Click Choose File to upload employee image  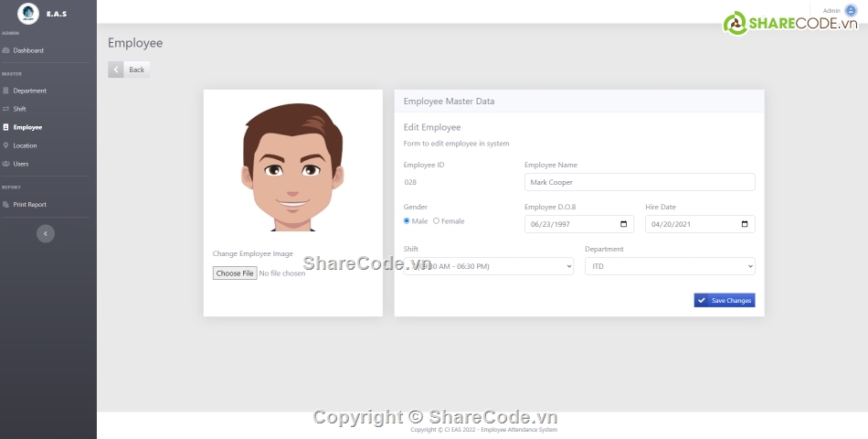click(235, 273)
